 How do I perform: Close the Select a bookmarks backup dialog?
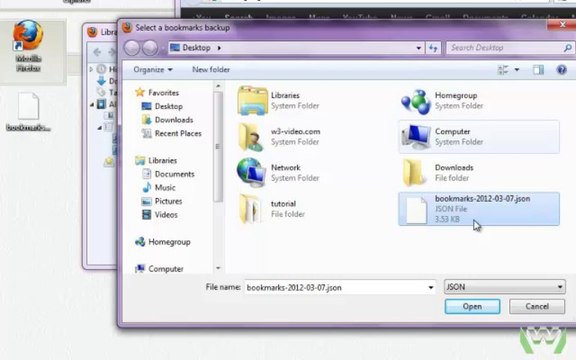click(x=562, y=25)
